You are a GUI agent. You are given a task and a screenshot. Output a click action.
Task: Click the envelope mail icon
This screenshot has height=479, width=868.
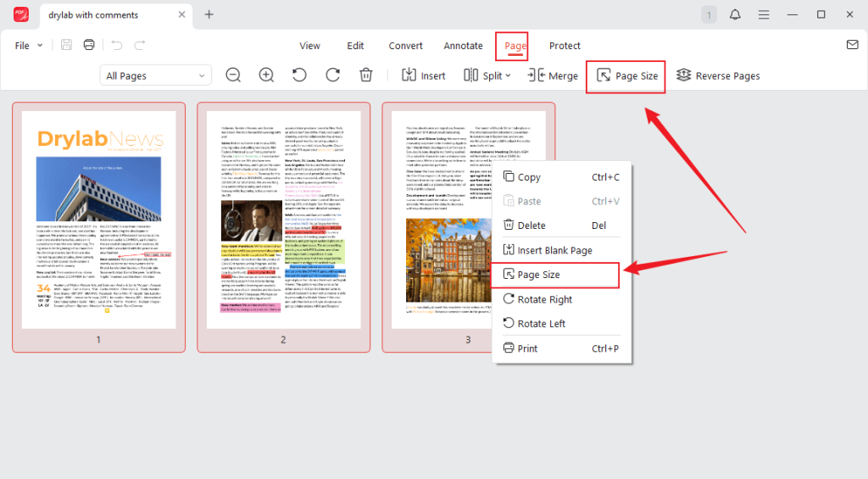(x=853, y=45)
